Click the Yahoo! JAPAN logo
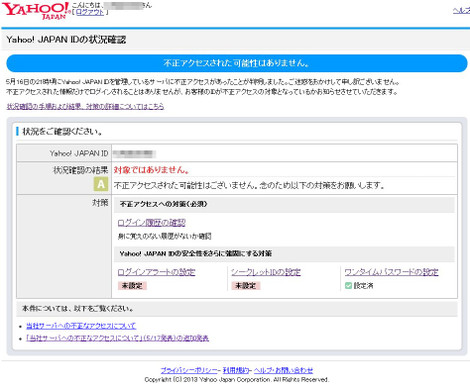The height and width of the screenshot is (388, 470). (35, 11)
